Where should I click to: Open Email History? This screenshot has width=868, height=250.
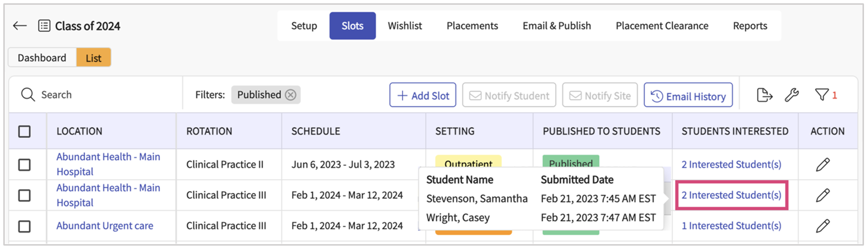click(688, 95)
